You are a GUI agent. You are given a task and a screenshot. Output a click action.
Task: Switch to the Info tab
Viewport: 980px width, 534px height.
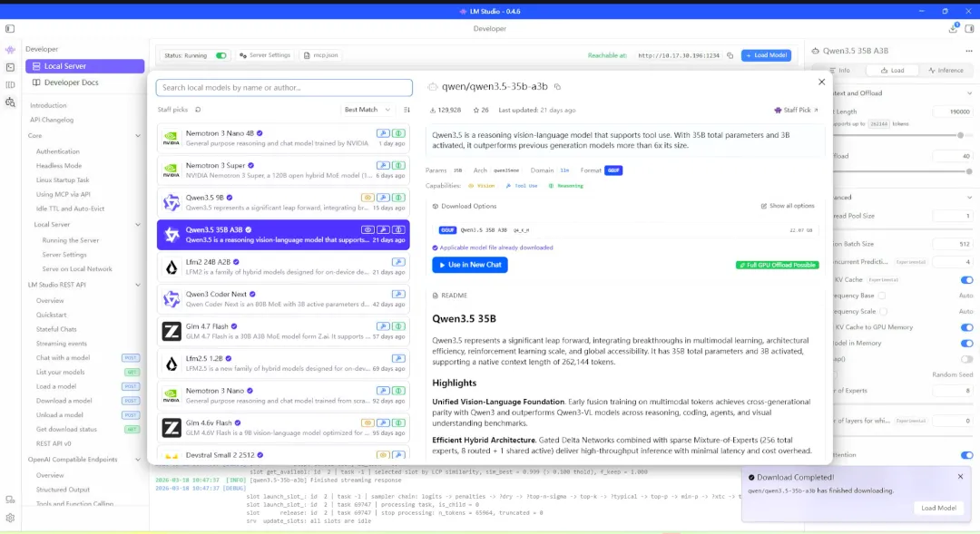point(840,71)
